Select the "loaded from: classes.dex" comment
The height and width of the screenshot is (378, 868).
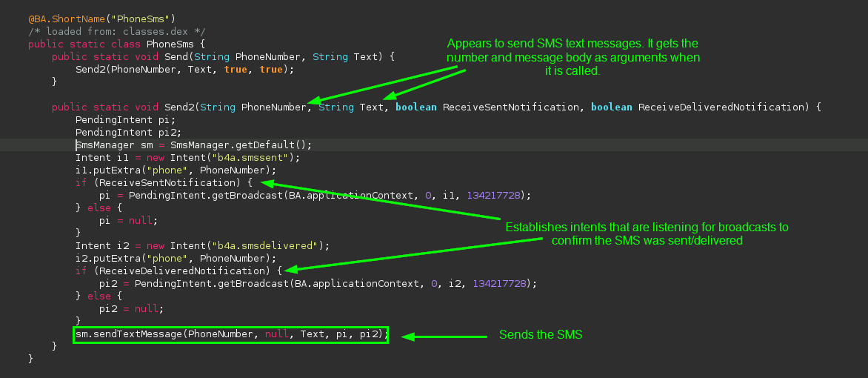[x=117, y=31]
